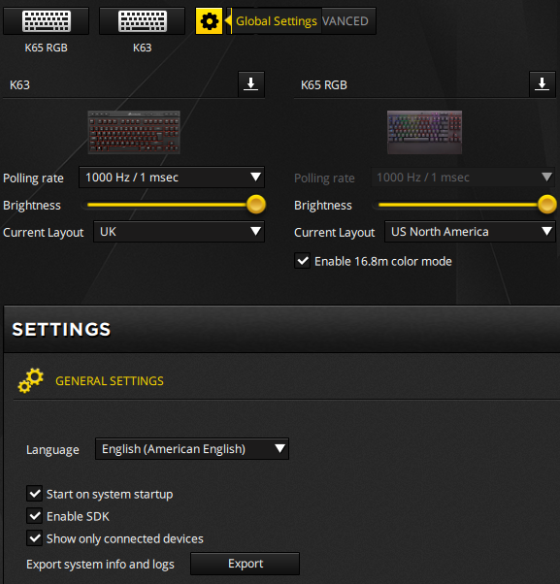The image size is (560, 584).
Task: Toggle Show only connected devices checkbox
Action: click(x=35, y=539)
